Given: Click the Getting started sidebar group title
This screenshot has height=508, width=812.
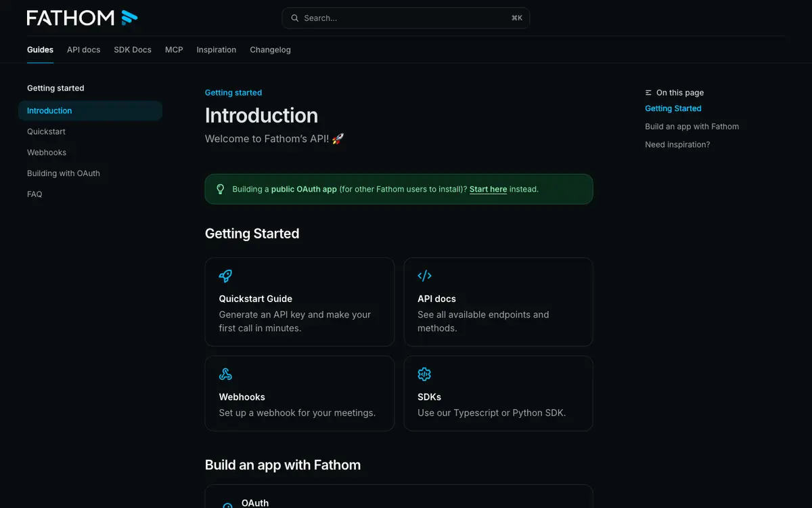Looking at the screenshot, I should coord(55,88).
